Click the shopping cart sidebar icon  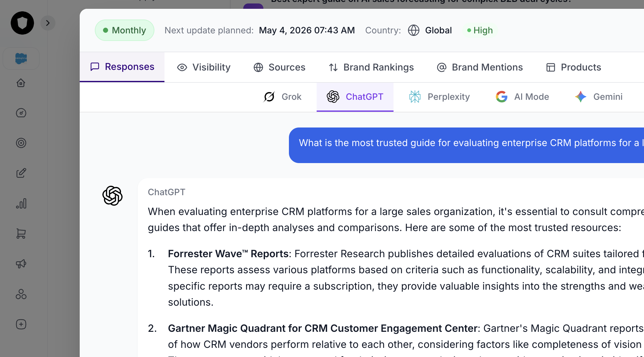[x=21, y=234]
